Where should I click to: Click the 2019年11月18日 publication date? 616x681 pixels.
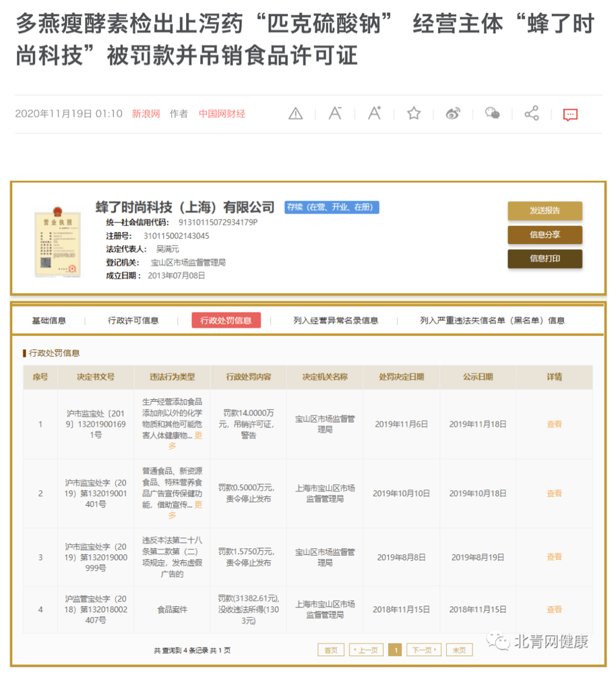coord(478,424)
